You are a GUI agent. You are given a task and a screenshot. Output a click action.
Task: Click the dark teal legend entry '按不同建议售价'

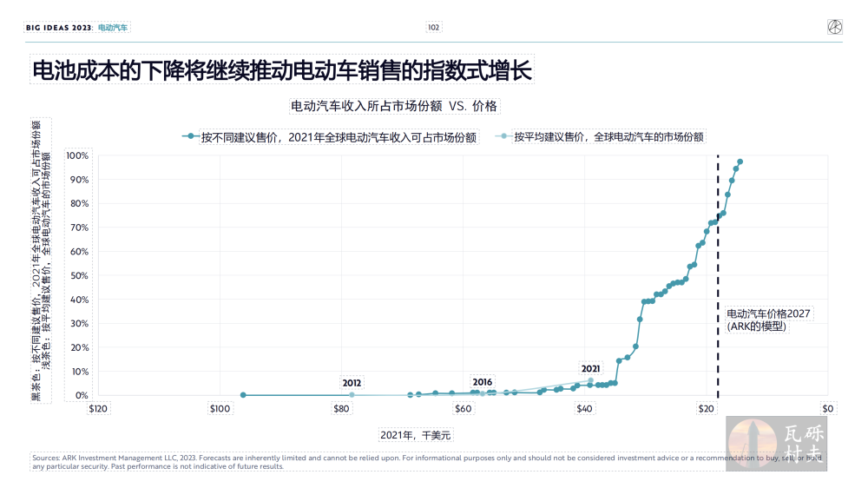coord(339,137)
